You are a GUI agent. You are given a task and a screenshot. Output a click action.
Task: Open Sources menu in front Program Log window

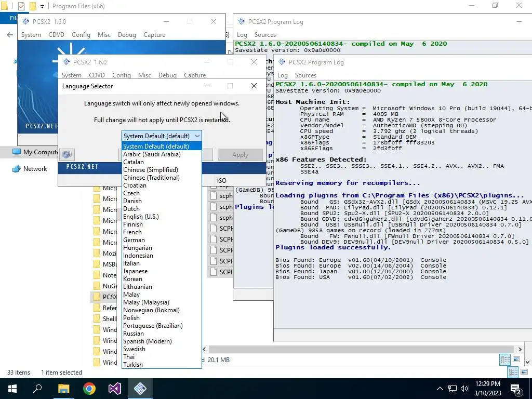point(305,75)
